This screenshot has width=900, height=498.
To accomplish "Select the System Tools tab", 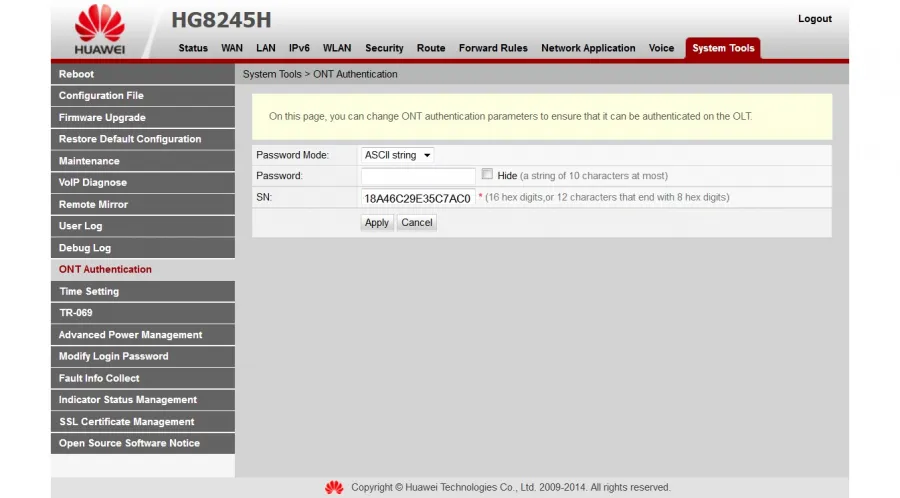I will pos(723,48).
